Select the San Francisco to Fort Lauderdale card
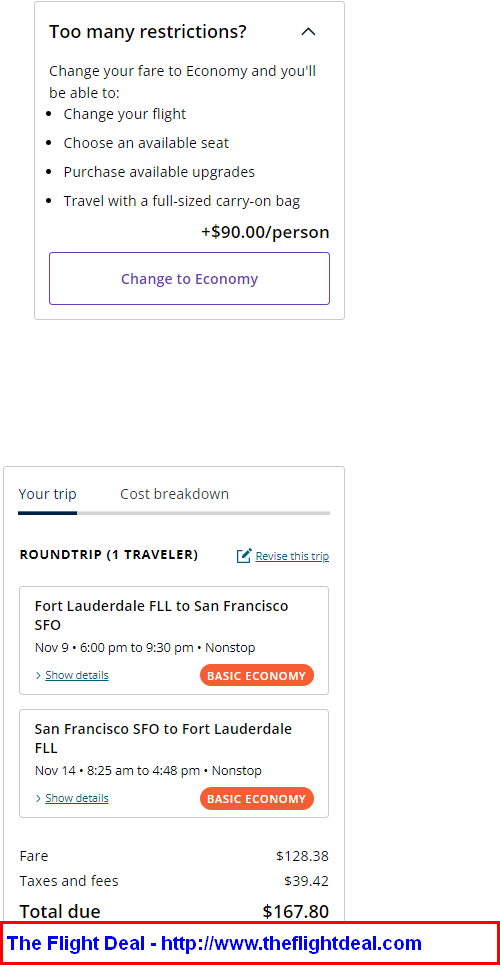Viewport: 500px width, 965px height. [174, 763]
